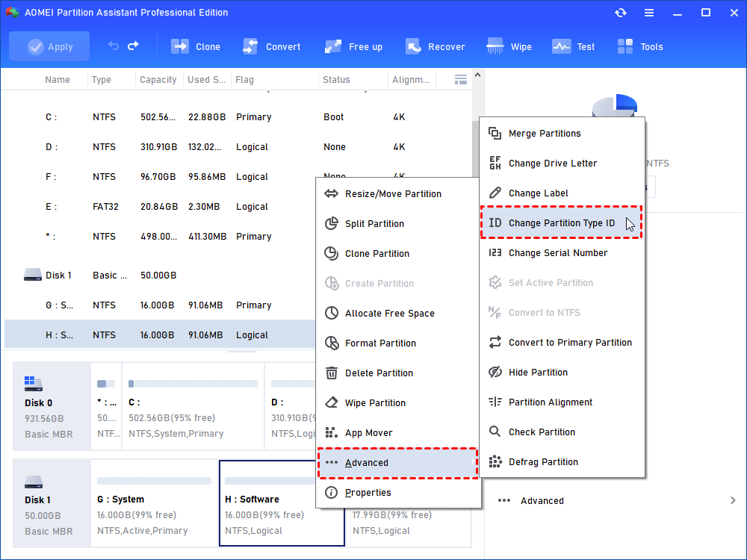The image size is (747, 560).
Task: Toggle the partition list view icon
Action: 461,80
